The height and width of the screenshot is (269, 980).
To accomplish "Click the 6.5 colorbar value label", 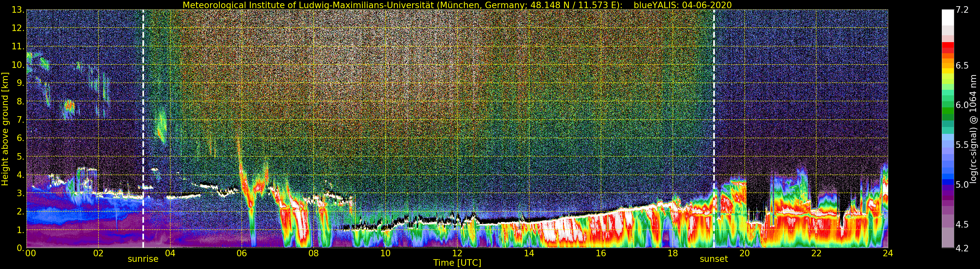I will pos(962,65).
